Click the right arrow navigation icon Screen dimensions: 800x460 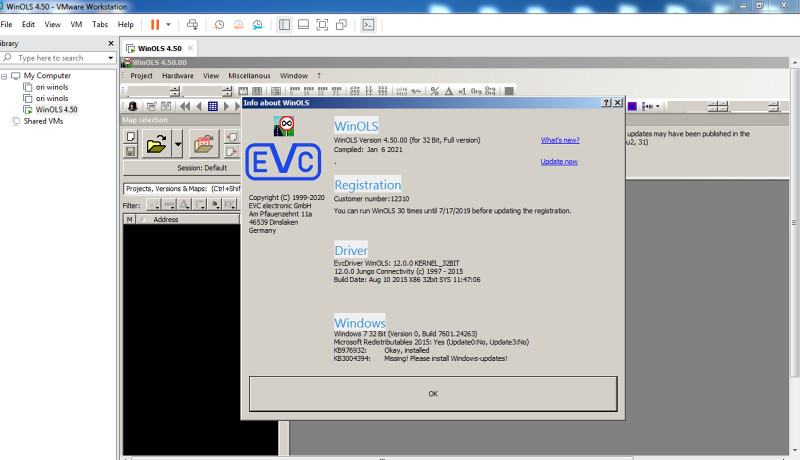[227, 106]
